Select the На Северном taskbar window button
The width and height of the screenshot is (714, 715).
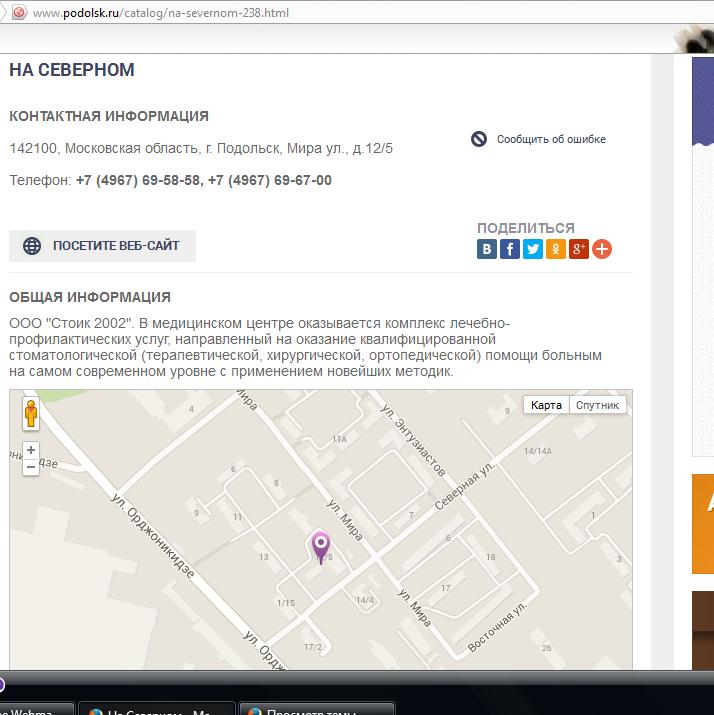[x=156, y=708]
